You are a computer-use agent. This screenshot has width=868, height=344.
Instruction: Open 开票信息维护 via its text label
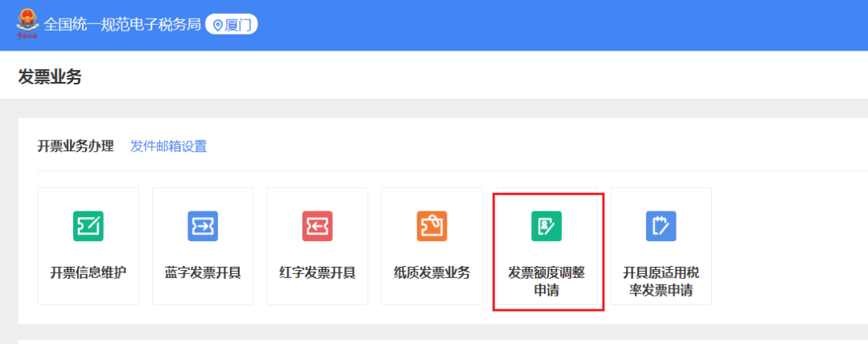[x=88, y=272]
